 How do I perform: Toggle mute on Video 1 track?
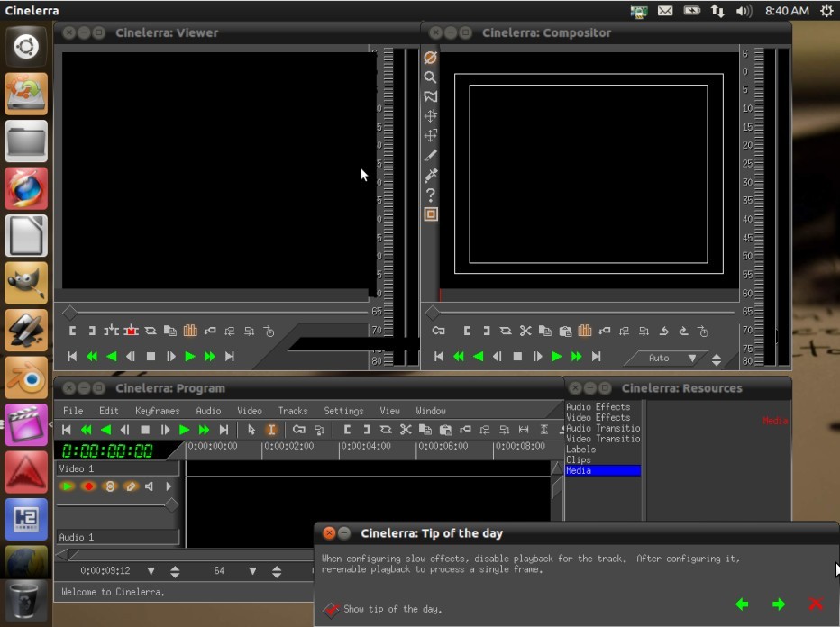point(150,486)
